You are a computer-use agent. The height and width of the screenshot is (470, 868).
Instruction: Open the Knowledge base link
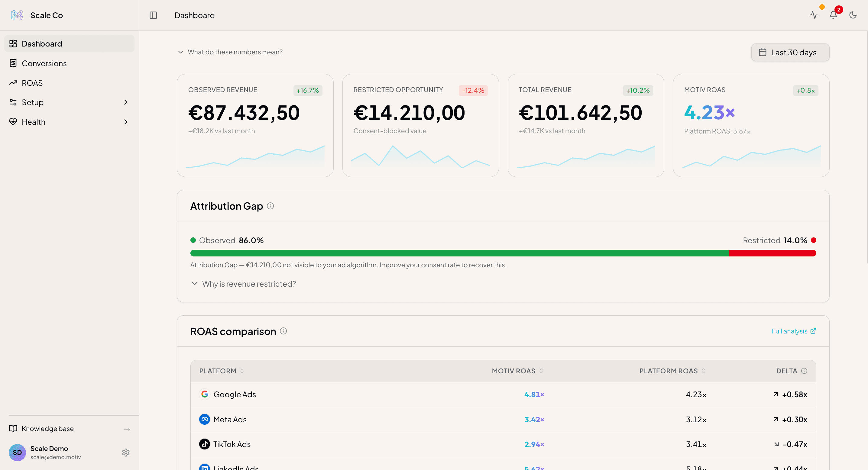[70, 429]
